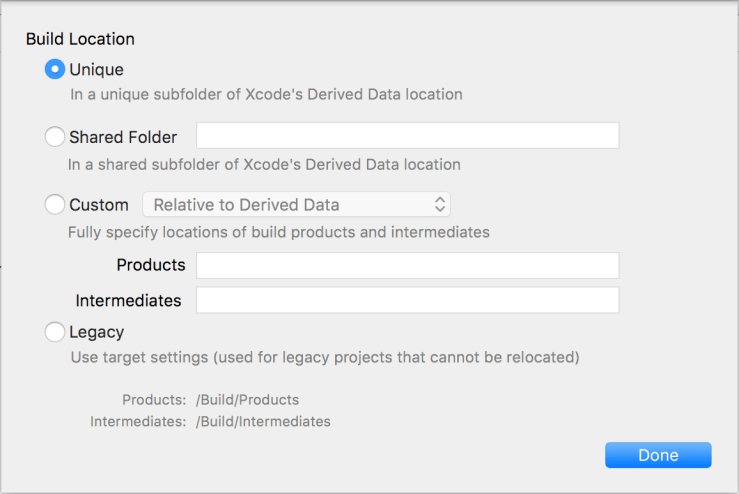739x494 pixels.
Task: Click the /Build/Intermediates path text
Action: (x=263, y=422)
